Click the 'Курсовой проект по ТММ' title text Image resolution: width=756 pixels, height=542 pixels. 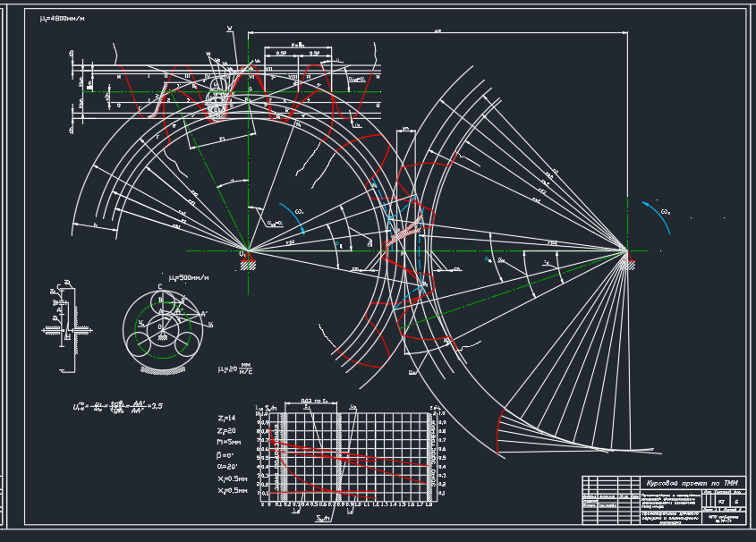click(692, 483)
